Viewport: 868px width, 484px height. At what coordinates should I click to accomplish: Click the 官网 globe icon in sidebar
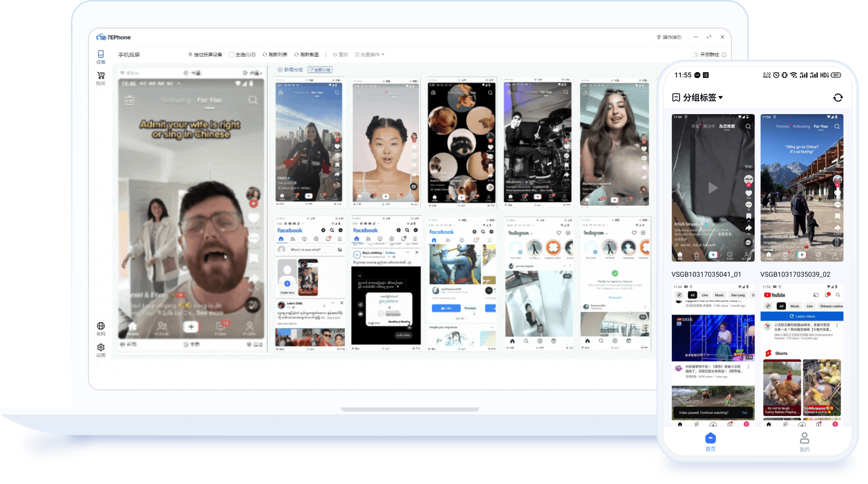(x=101, y=326)
